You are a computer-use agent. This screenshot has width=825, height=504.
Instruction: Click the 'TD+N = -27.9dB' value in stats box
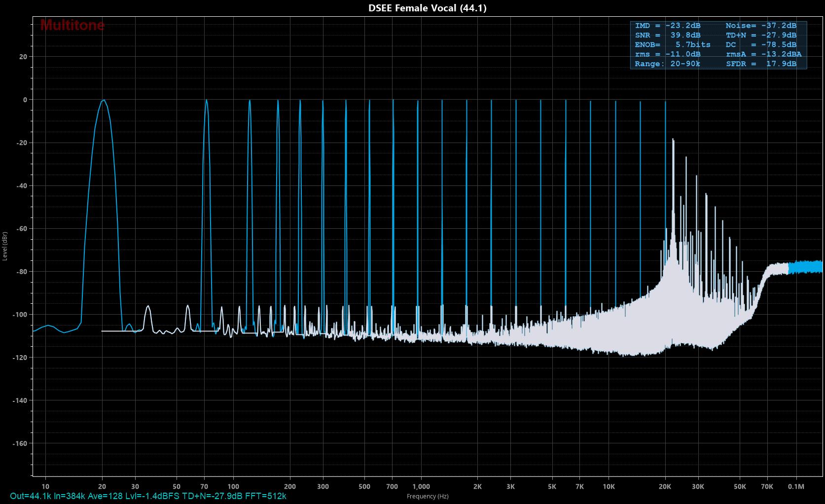click(x=761, y=35)
